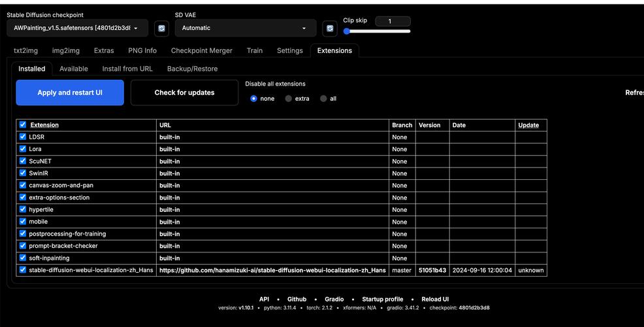644x327 pixels.
Task: Toggle the header Extension select-all checkbox
Action: tap(23, 125)
